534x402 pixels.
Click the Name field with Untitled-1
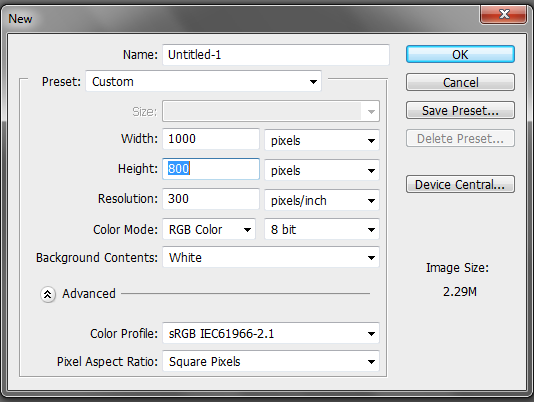click(276, 55)
